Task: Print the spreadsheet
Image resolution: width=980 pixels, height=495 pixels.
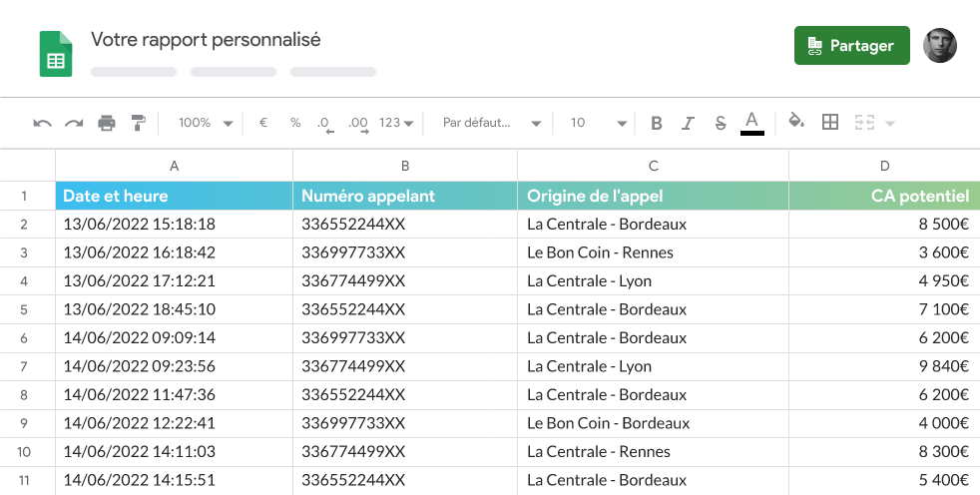Action: pos(107,123)
